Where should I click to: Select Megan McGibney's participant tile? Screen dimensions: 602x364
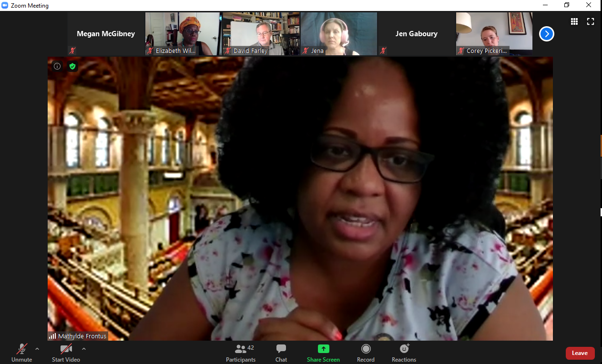tap(106, 34)
